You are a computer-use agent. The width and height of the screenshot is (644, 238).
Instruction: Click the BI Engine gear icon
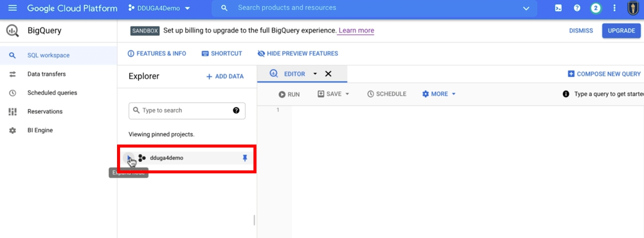pos(12,130)
